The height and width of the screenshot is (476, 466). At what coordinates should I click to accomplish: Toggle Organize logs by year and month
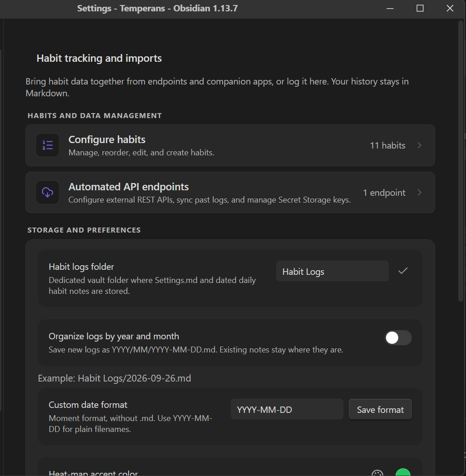(x=398, y=337)
